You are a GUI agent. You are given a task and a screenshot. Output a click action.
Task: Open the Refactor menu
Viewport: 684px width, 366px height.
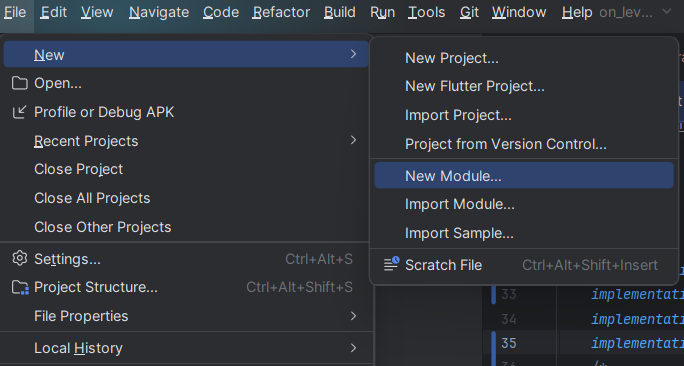tap(281, 12)
